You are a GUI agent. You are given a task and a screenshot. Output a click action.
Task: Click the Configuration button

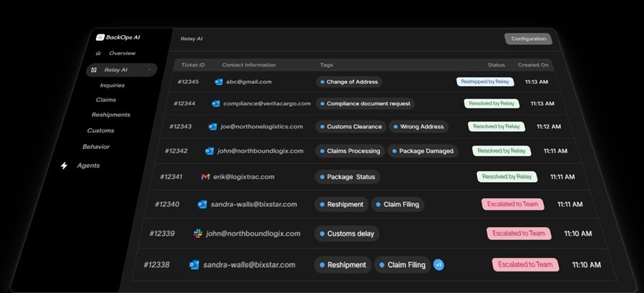528,39
